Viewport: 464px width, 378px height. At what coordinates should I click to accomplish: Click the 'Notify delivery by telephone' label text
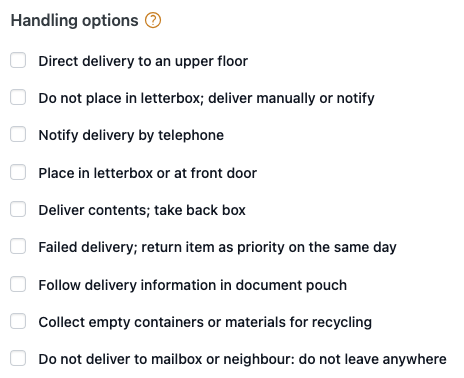[131, 136]
